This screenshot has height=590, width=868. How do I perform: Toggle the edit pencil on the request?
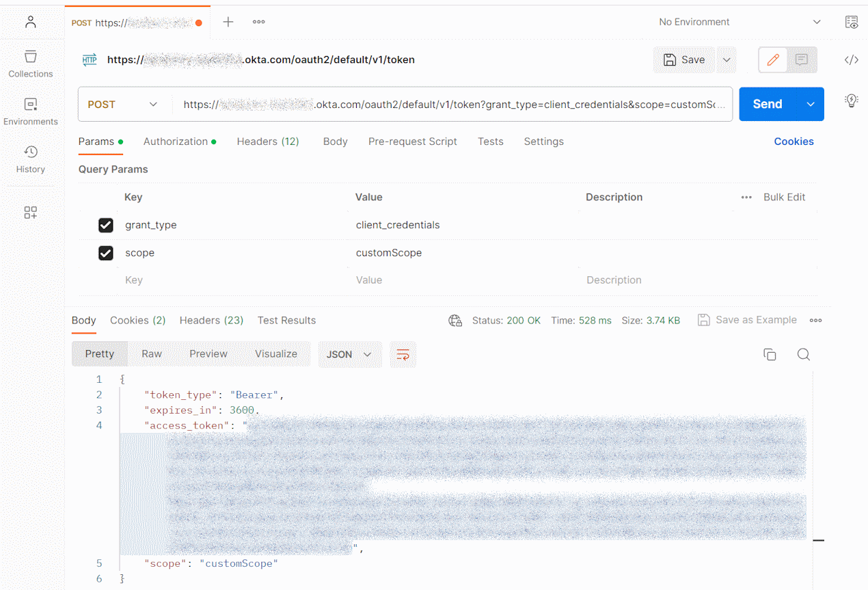point(773,59)
